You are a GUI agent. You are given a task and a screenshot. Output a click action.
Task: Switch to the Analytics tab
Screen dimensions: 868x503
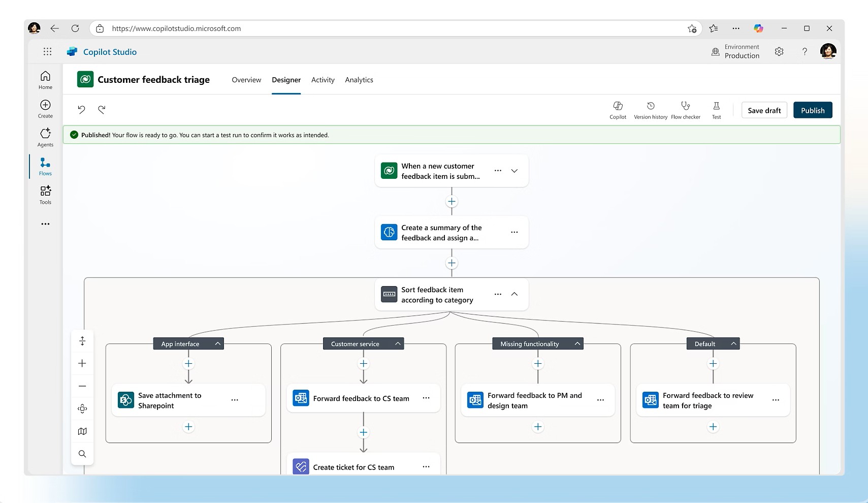pyautogui.click(x=359, y=80)
